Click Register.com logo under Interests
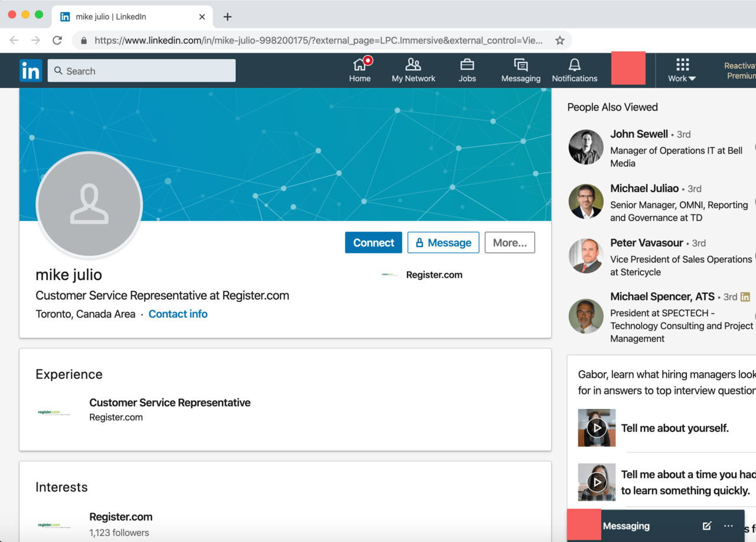 pos(54,524)
